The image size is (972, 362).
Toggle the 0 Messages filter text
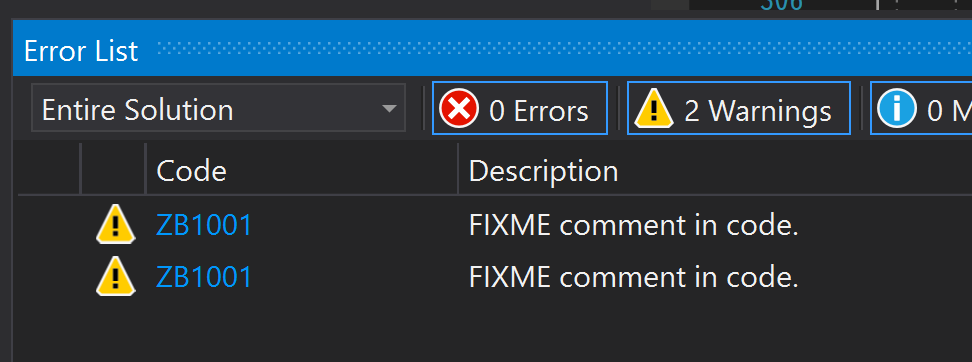[x=949, y=112]
